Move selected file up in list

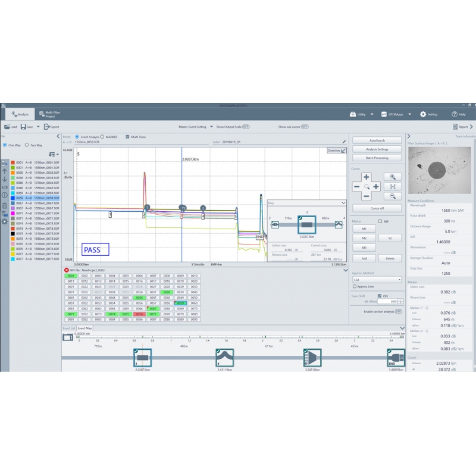[5, 171]
